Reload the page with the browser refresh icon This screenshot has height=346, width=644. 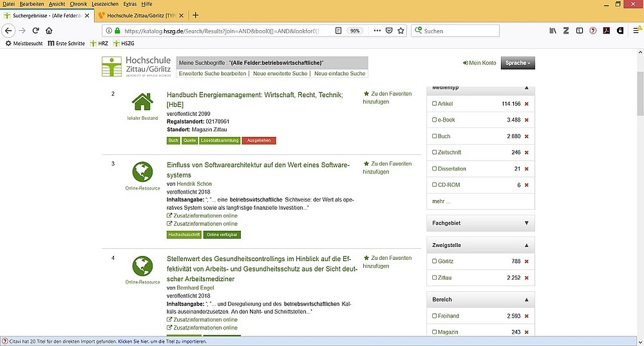click(35, 30)
